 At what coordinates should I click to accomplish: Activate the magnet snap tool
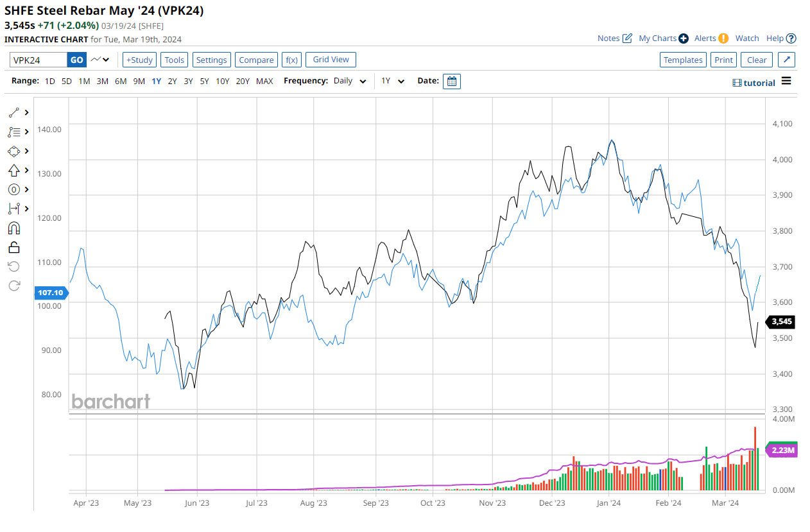[x=14, y=228]
